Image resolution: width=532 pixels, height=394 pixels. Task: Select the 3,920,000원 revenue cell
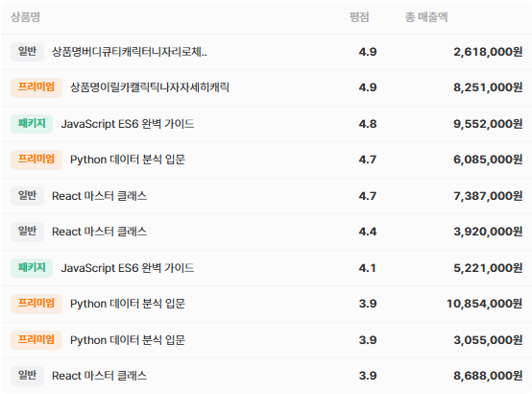click(488, 232)
